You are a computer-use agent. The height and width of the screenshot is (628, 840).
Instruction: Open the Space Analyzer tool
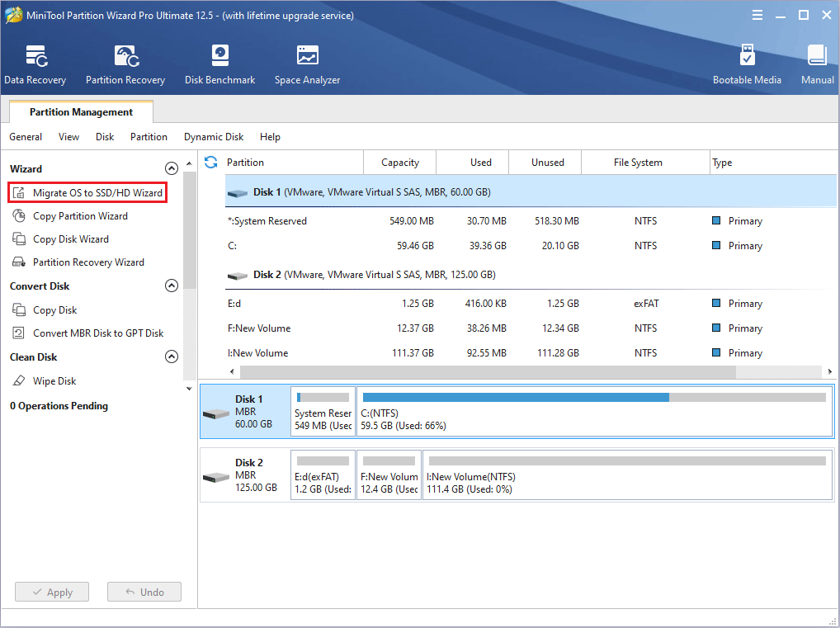click(308, 66)
